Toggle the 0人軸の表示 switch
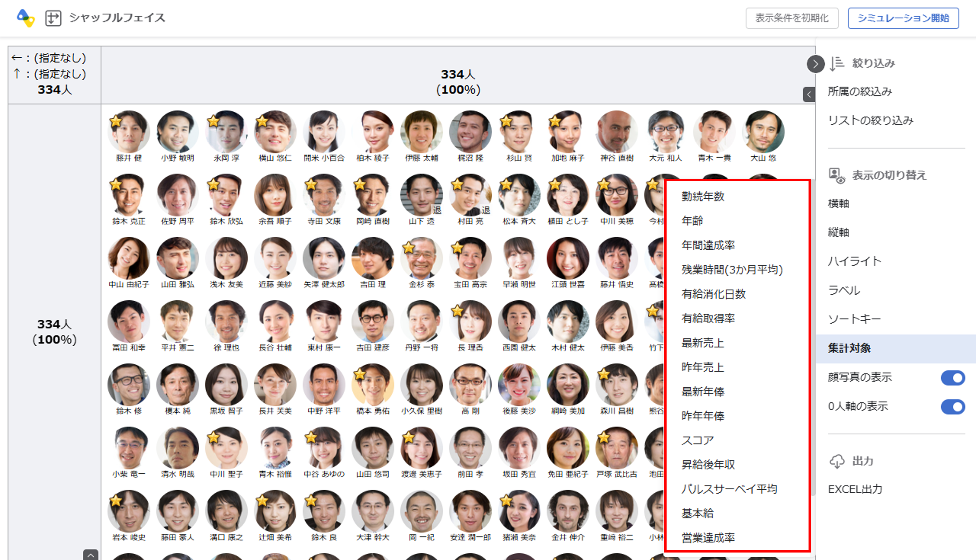Screen dimensions: 976x560 952,406
